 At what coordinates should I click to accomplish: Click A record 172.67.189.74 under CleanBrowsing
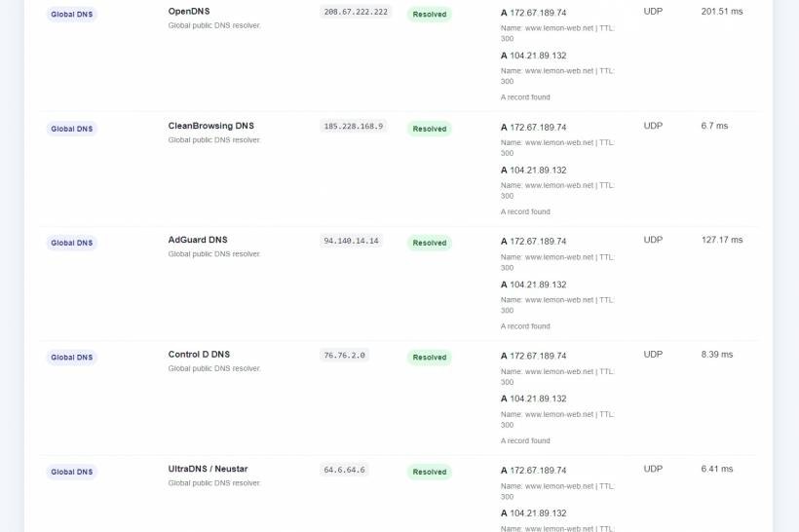pyautogui.click(x=534, y=128)
